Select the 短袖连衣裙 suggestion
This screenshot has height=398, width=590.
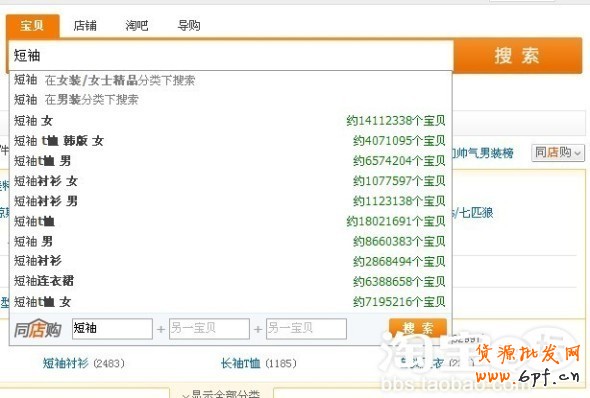[x=231, y=281]
